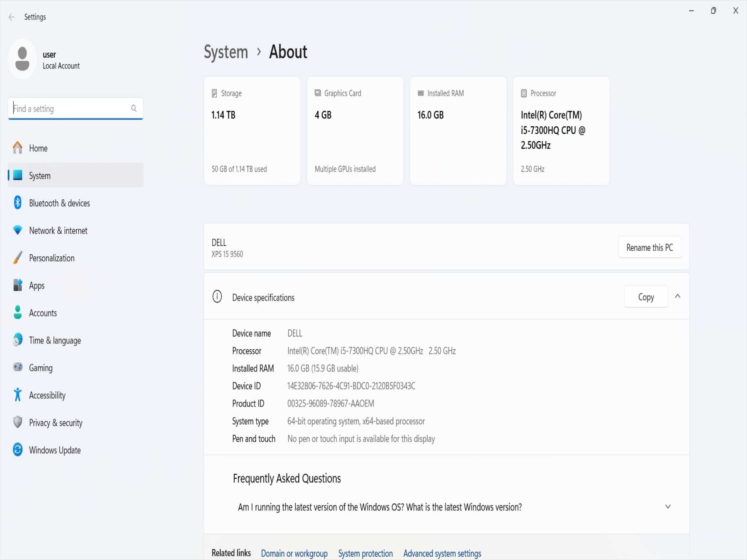
Task: Go to Accounts settings
Action: click(76, 313)
